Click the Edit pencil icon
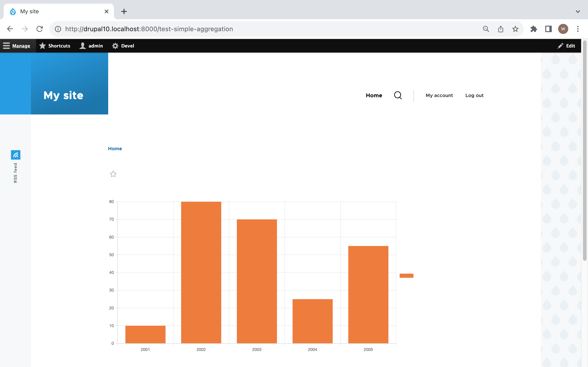Screen dimensions: 588x367 point(560,46)
